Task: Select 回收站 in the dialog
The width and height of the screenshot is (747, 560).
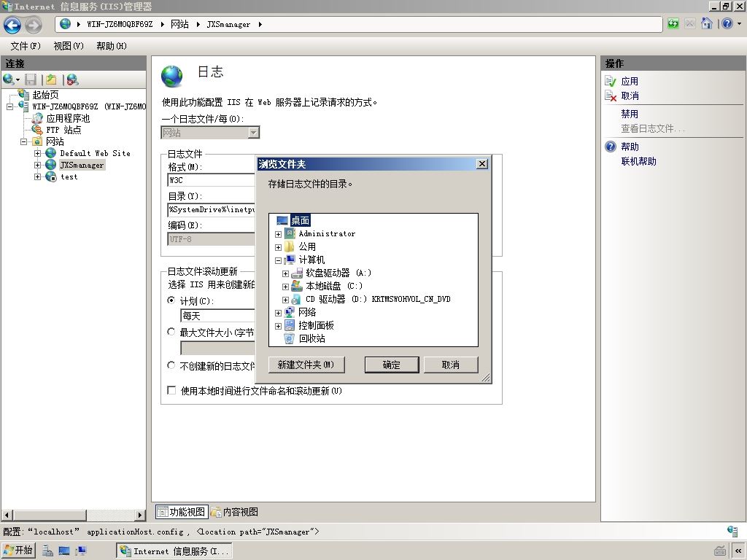Action: (312, 338)
